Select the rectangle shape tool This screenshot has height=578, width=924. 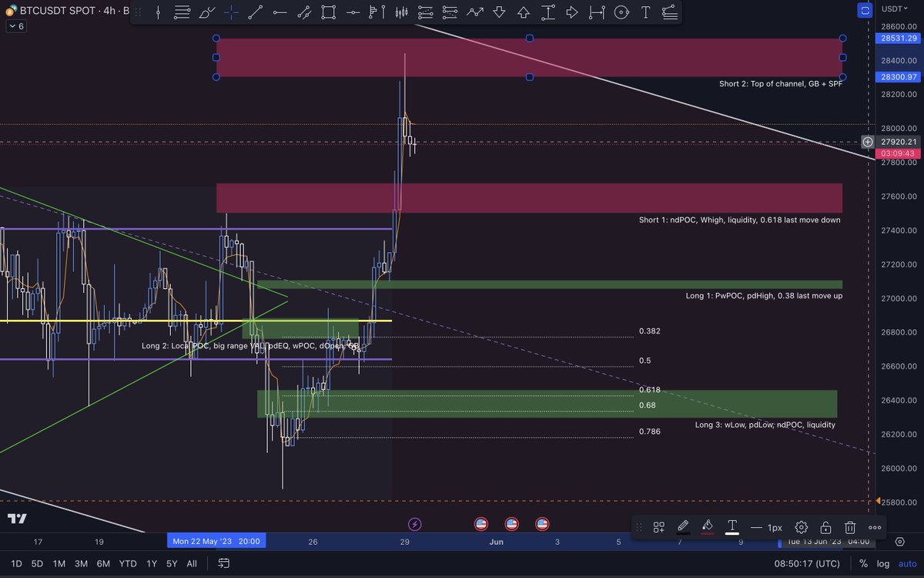[328, 12]
